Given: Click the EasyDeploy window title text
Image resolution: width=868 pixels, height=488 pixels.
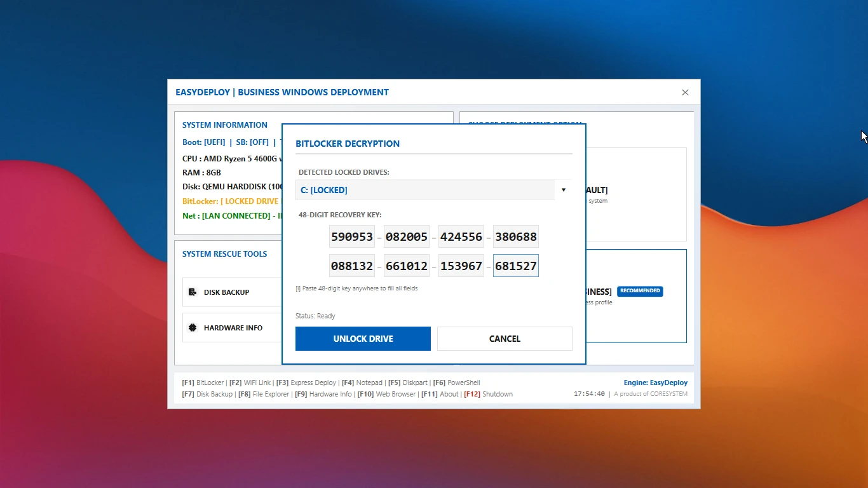Looking at the screenshot, I should tap(282, 92).
